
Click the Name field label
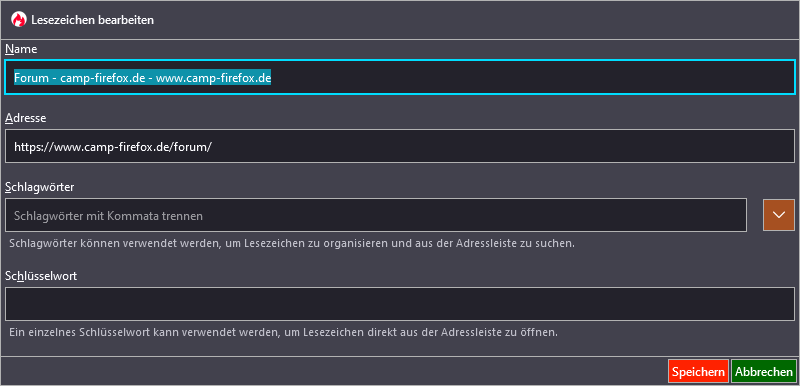[x=21, y=49]
